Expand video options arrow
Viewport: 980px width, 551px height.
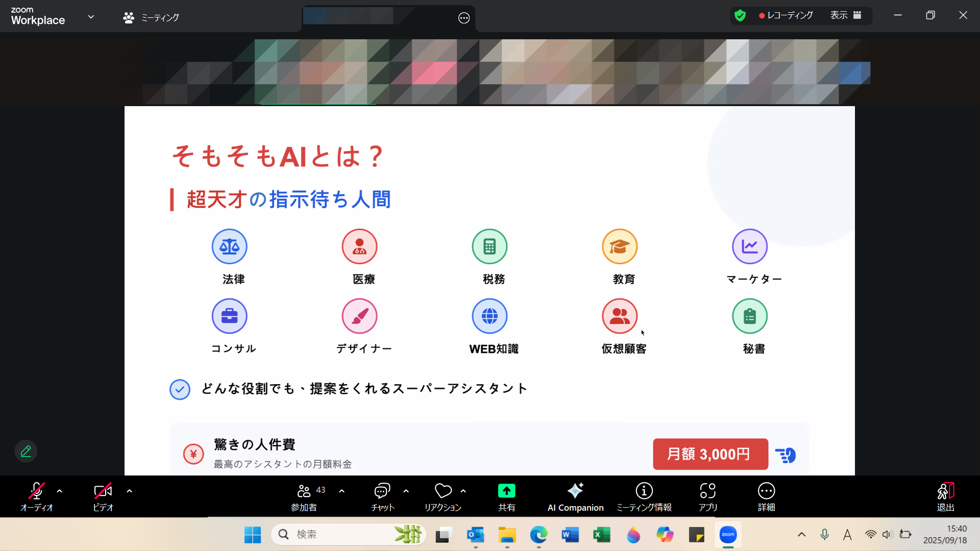[x=130, y=491]
